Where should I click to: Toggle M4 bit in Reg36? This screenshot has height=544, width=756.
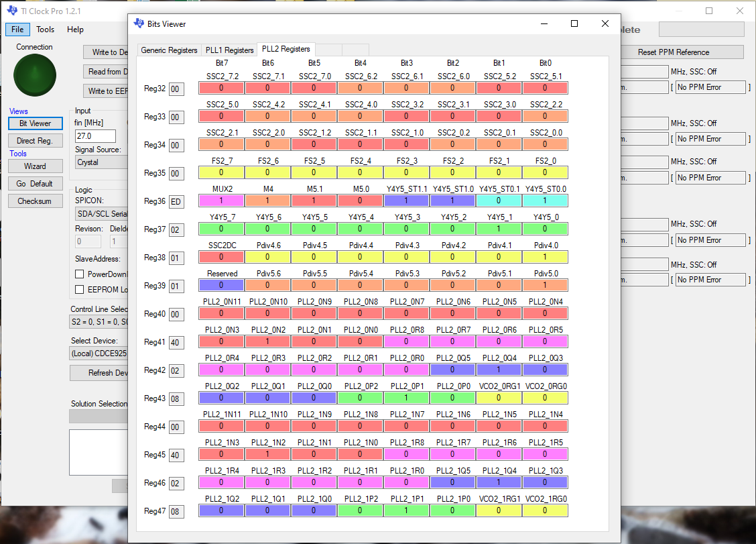coord(267,201)
